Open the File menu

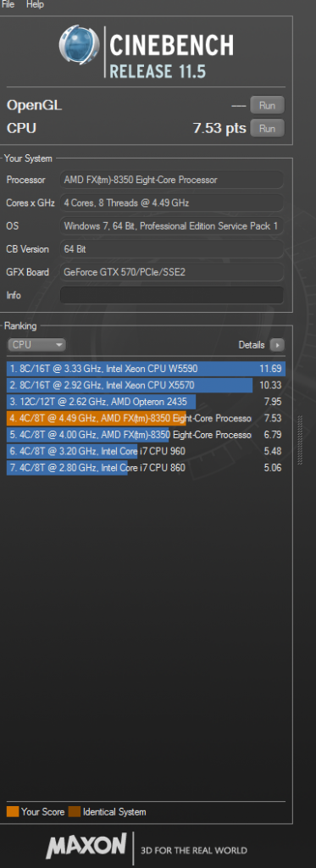click(x=8, y=4)
